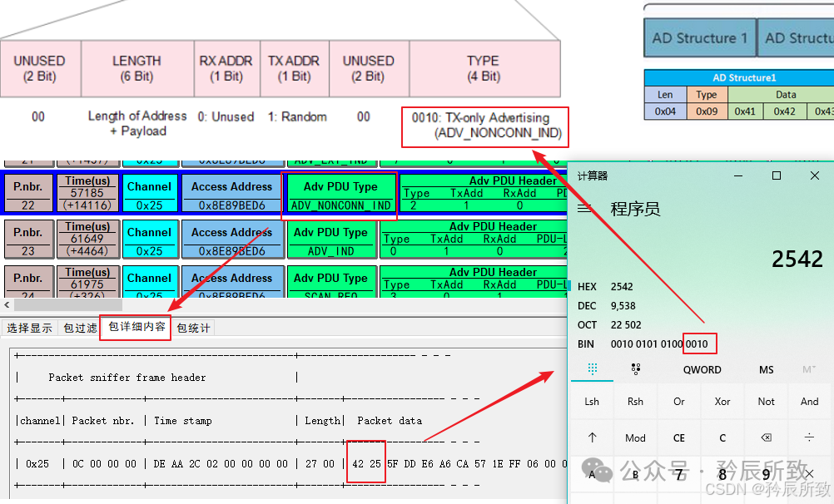This screenshot has width=834, height=504.
Task: Click the TYPE (4 Bit) header field
Action: pos(484,68)
